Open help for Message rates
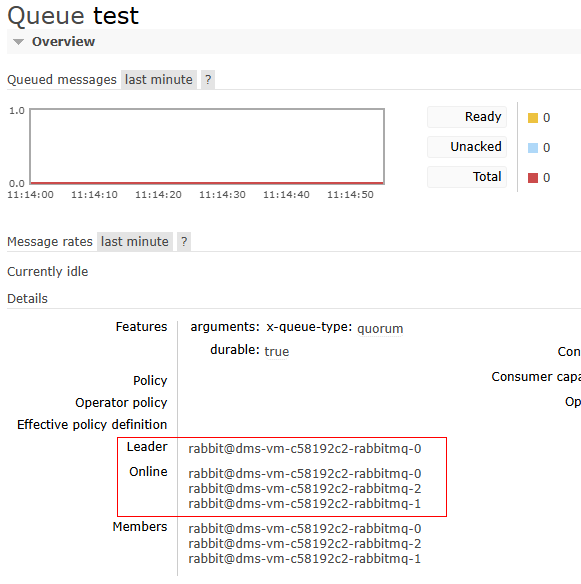581x584 pixels. pyautogui.click(x=184, y=241)
